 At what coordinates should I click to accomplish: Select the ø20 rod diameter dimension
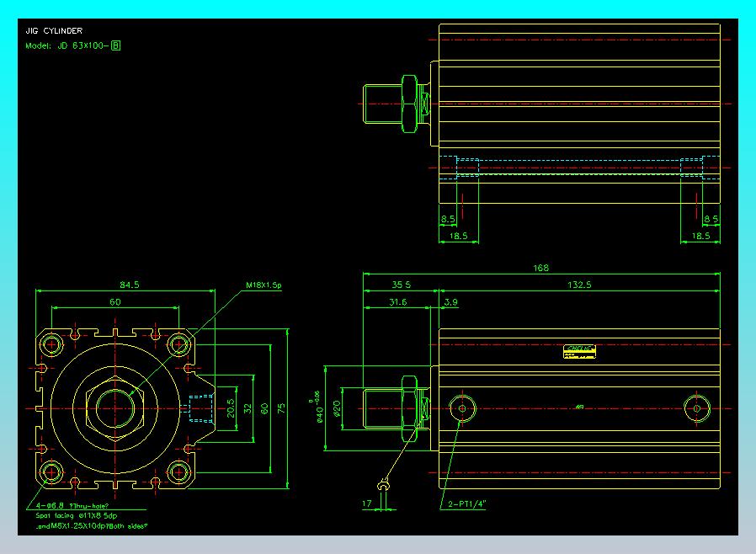(337, 408)
